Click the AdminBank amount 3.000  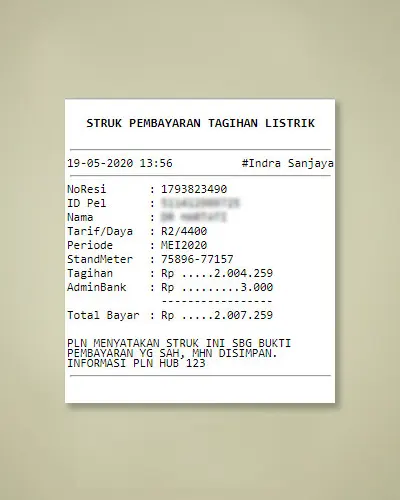(257, 287)
